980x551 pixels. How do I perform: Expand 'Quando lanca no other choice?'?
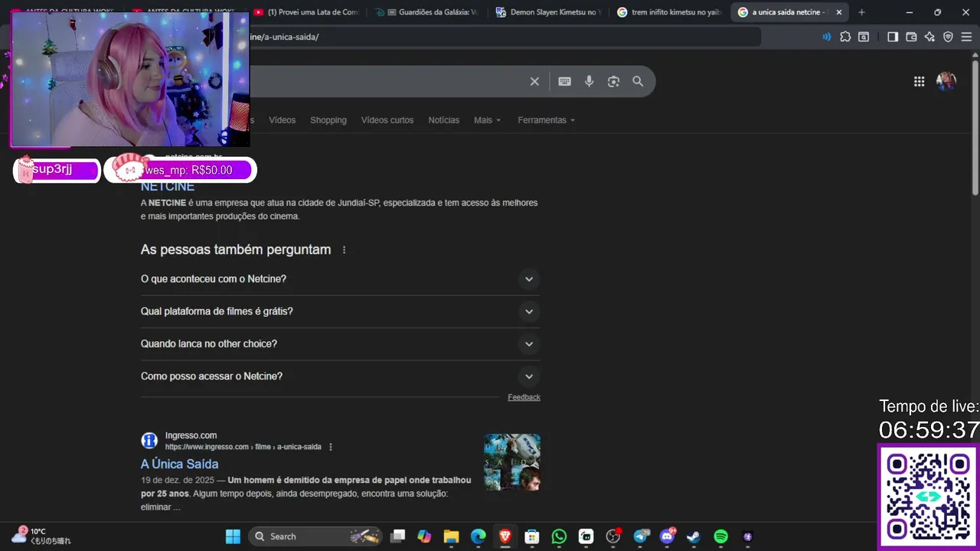tap(340, 344)
